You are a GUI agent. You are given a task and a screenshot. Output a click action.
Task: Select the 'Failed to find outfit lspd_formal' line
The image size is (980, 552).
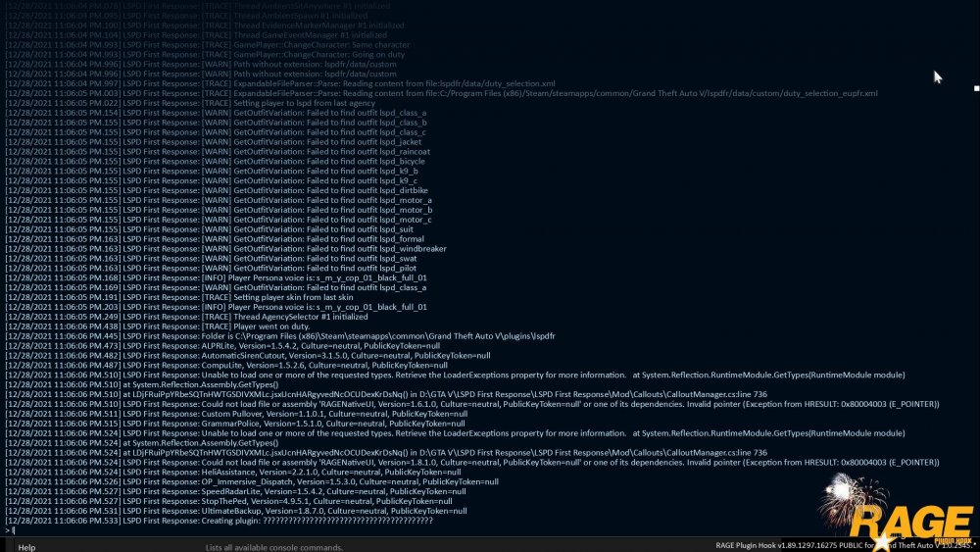(x=215, y=239)
